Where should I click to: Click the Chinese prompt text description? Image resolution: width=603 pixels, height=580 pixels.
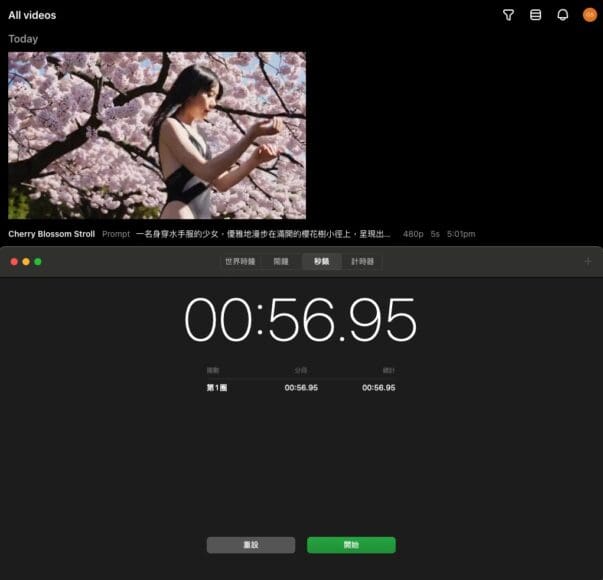point(263,234)
